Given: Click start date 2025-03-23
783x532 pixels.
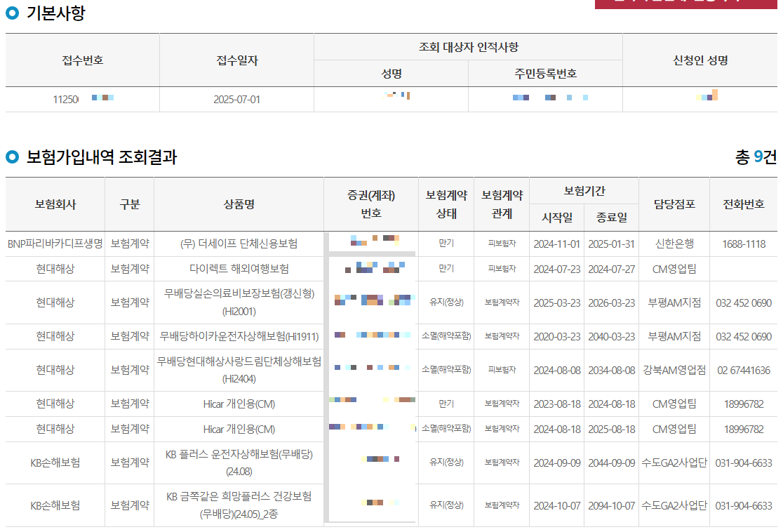Looking at the screenshot, I should 557,302.
